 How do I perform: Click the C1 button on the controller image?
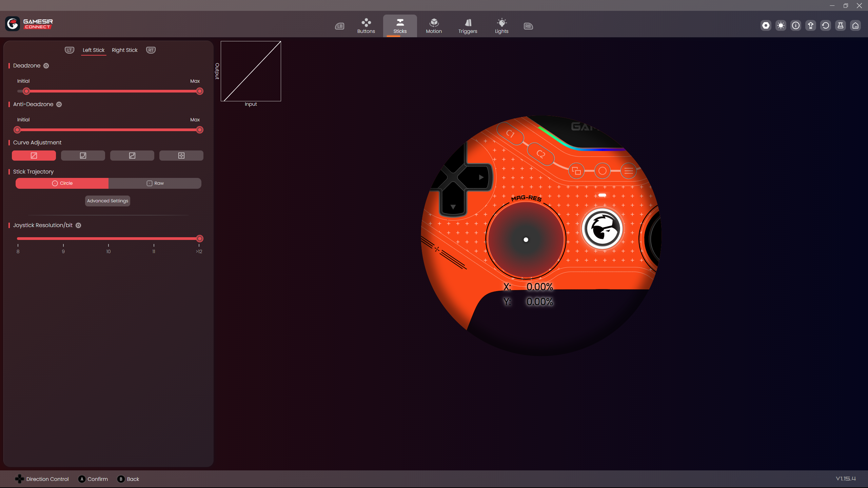[x=510, y=134]
